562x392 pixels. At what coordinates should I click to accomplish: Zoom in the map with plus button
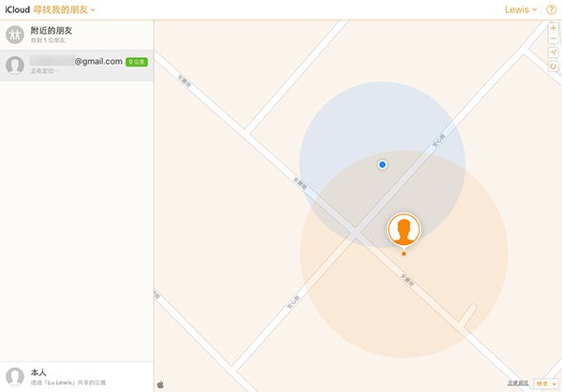pyautogui.click(x=554, y=28)
